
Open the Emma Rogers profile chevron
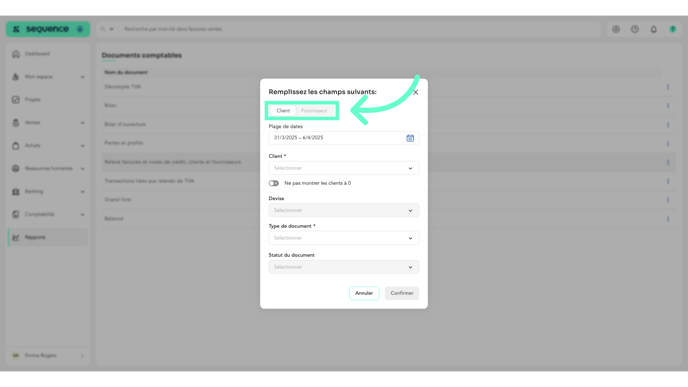click(x=82, y=355)
